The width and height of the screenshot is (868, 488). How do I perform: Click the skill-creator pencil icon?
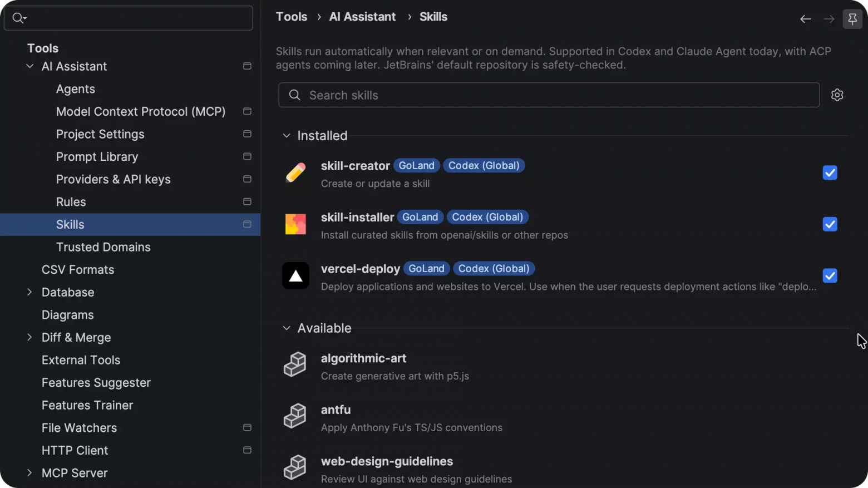pyautogui.click(x=295, y=172)
